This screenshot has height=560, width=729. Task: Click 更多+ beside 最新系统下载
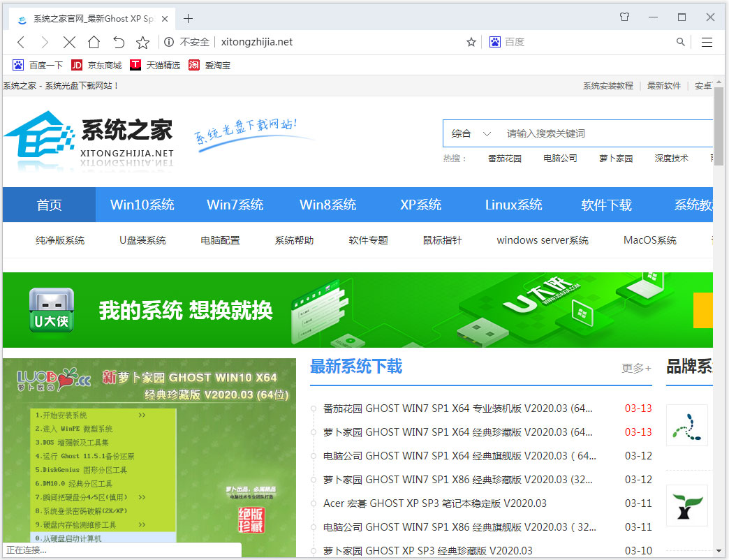(x=636, y=368)
